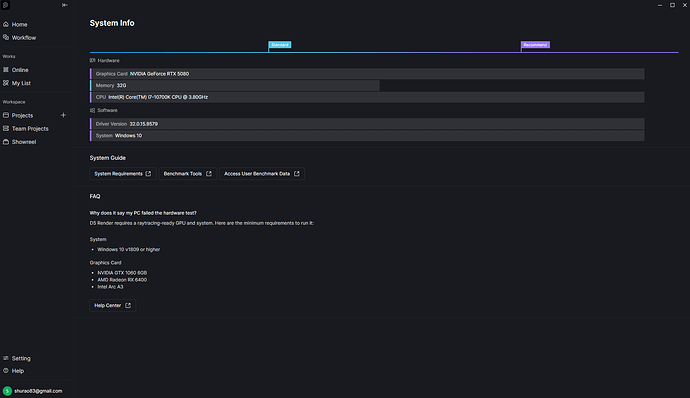
Task: Open the Help Center link
Action: (x=113, y=306)
